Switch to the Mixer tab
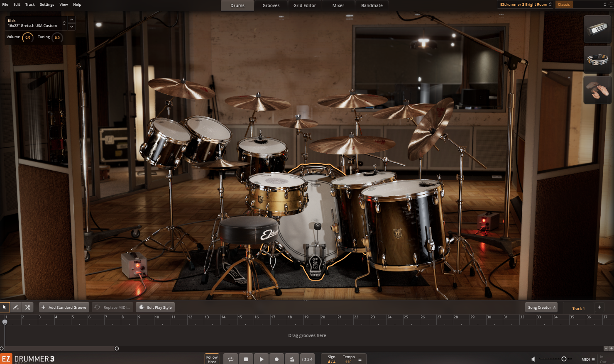 click(338, 5)
